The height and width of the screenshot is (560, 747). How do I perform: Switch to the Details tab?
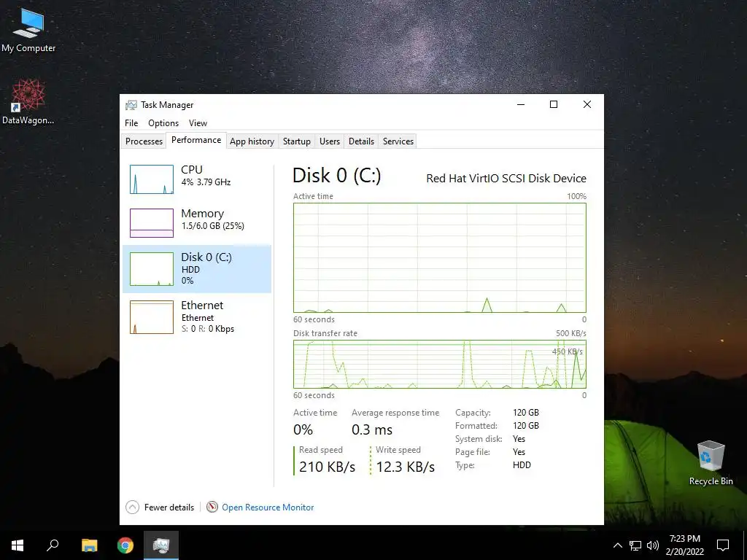(x=361, y=141)
